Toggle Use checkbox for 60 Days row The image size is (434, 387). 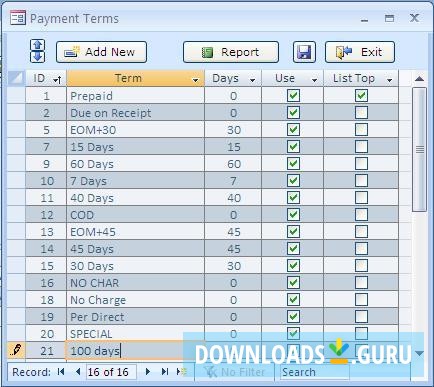293,164
